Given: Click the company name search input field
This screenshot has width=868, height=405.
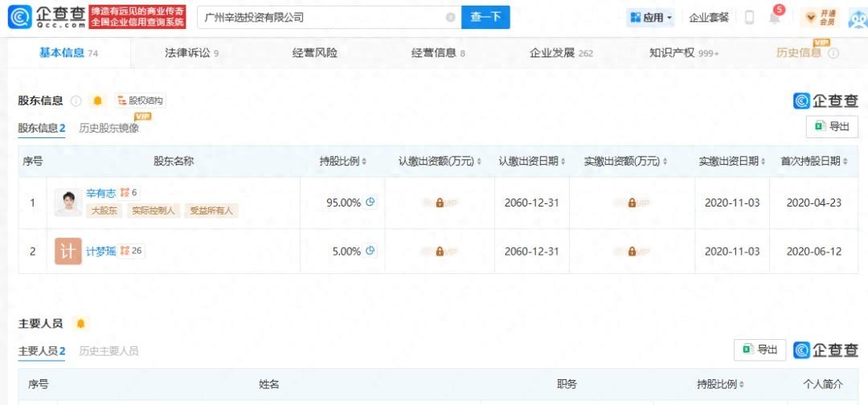Looking at the screenshot, I should click(321, 17).
